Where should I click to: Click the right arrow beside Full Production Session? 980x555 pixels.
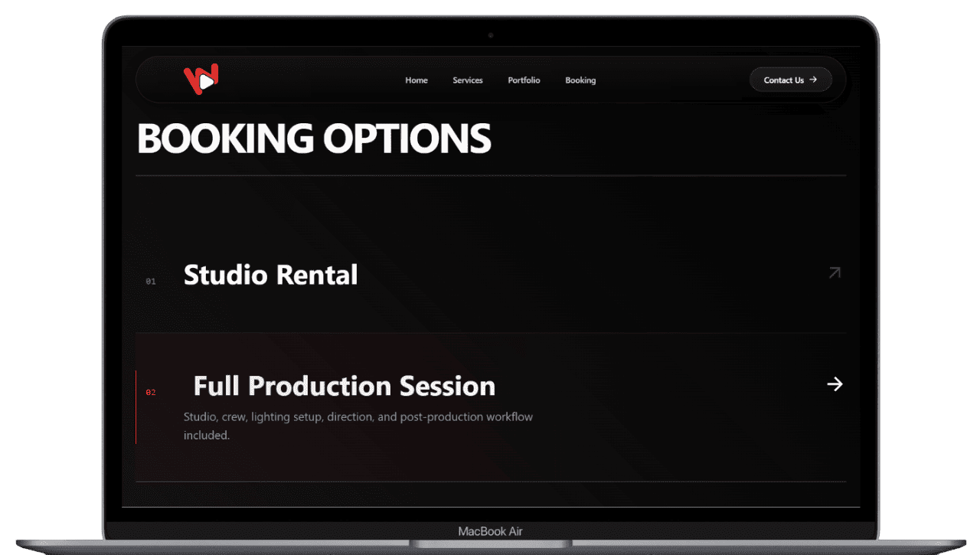coord(835,384)
